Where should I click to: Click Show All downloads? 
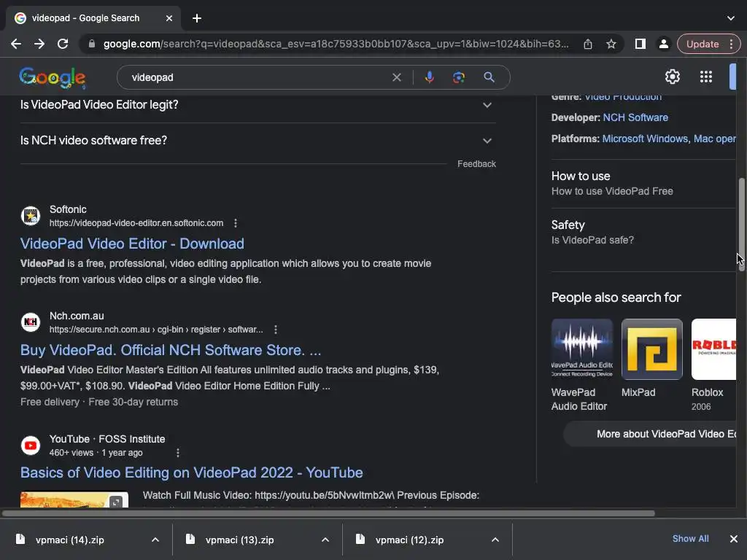[x=690, y=539]
